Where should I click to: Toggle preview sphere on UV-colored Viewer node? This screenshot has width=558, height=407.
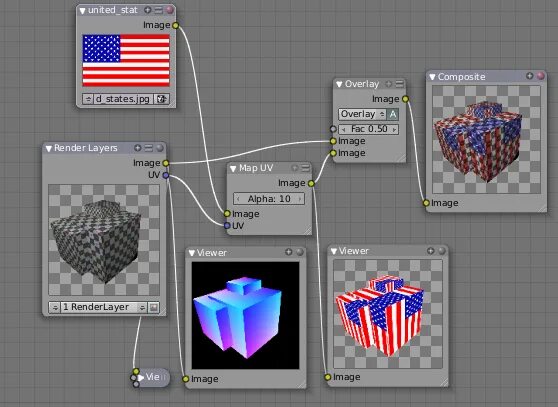pos(300,252)
